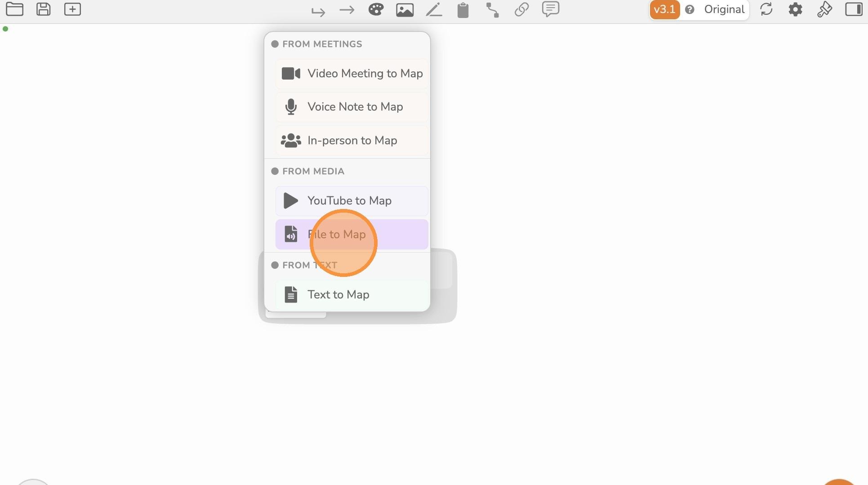Click the connector branch icon

(493, 10)
